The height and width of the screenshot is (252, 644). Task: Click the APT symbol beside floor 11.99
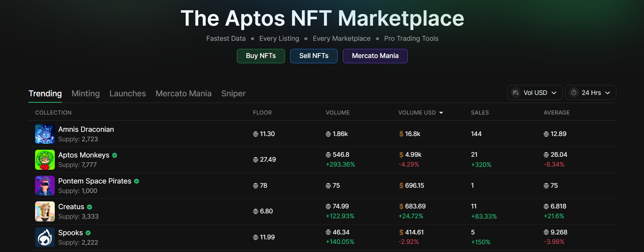[255, 237]
